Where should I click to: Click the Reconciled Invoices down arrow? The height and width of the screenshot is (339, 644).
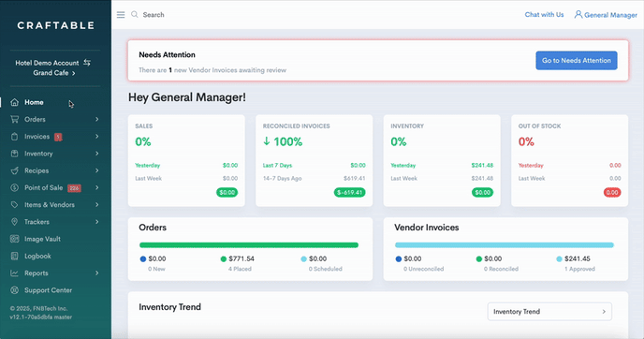(267, 141)
